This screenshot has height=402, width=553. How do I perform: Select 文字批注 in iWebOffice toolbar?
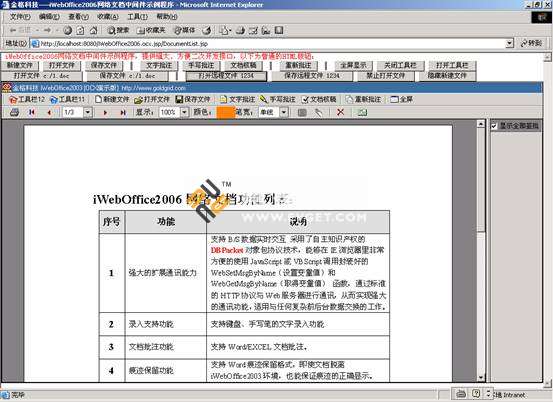pyautogui.click(x=237, y=99)
